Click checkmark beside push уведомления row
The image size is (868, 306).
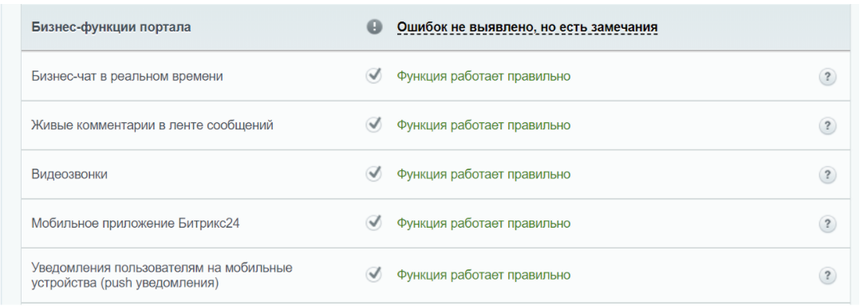point(375,274)
